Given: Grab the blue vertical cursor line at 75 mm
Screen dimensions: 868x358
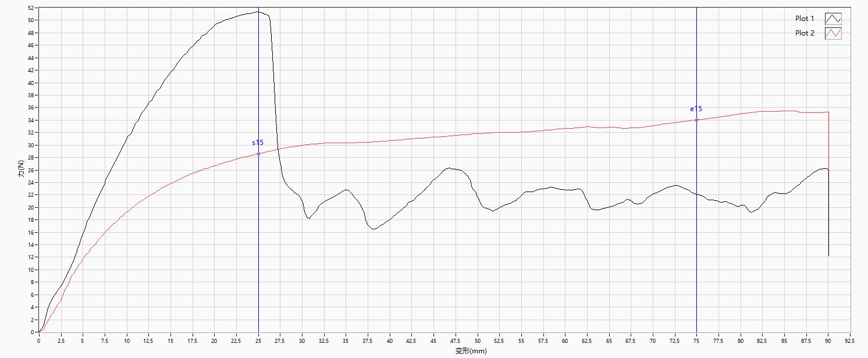Looking at the screenshot, I should (x=696, y=233).
